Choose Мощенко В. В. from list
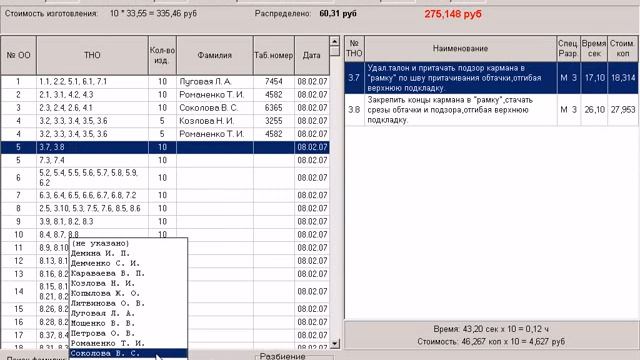 (128, 323)
